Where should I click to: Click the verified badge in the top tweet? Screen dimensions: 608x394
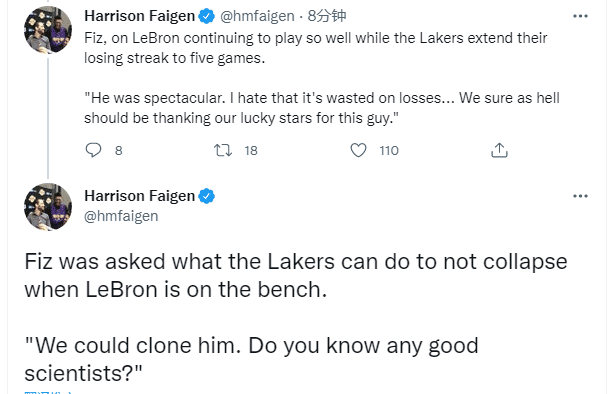(x=206, y=16)
